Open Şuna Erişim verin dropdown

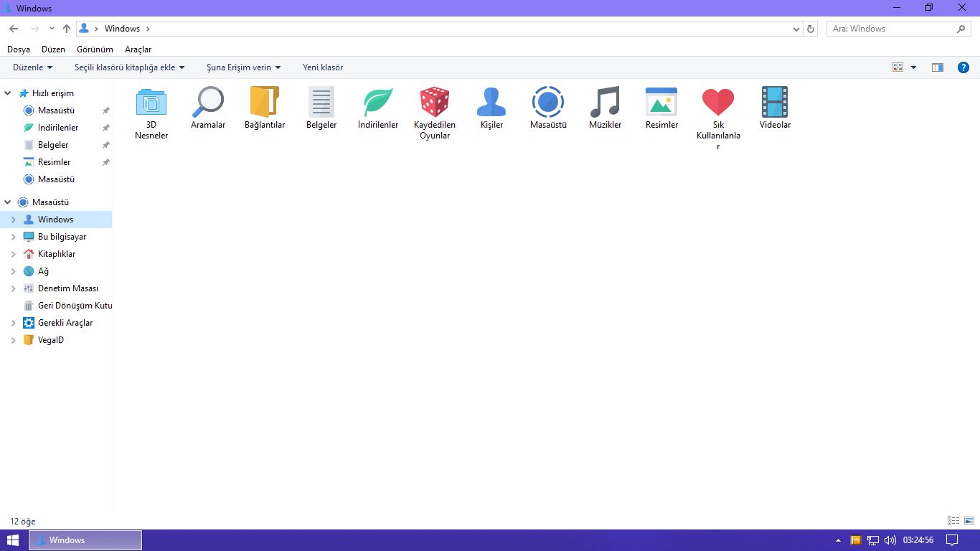(244, 67)
